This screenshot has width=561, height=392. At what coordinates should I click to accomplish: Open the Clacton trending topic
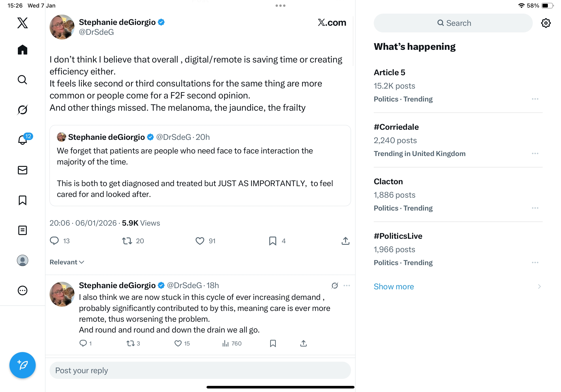click(x=388, y=182)
